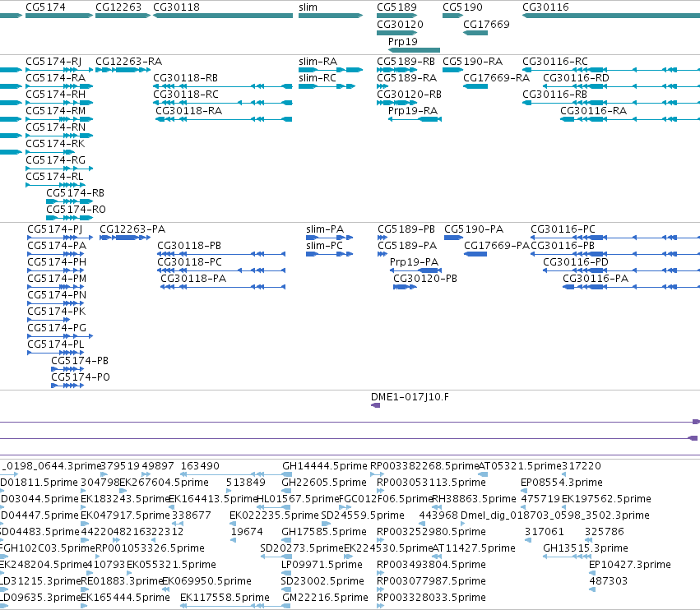
Task: Click transcript slim-RC label
Action: click(x=318, y=77)
